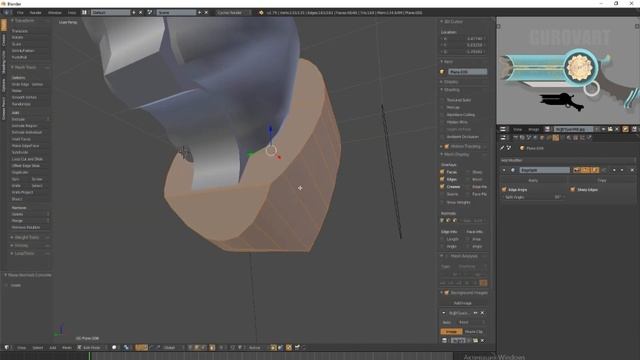The height and width of the screenshot is (360, 640).
Task: Expand the History panel
Action: point(20,245)
